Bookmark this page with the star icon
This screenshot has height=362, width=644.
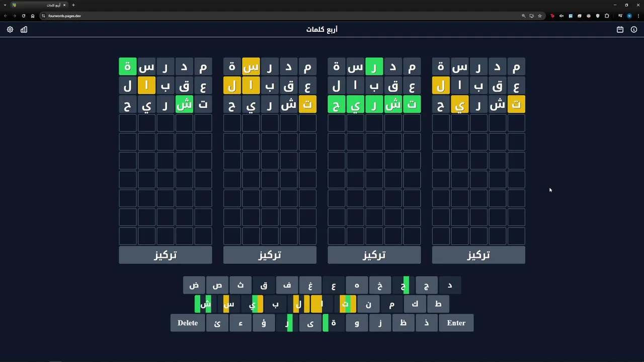coord(540,16)
